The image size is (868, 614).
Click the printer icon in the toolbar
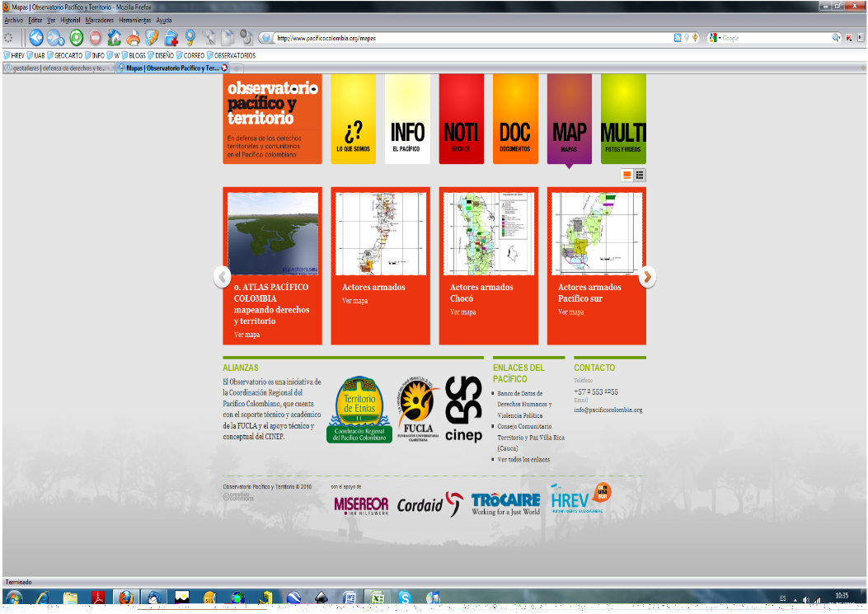[133, 37]
